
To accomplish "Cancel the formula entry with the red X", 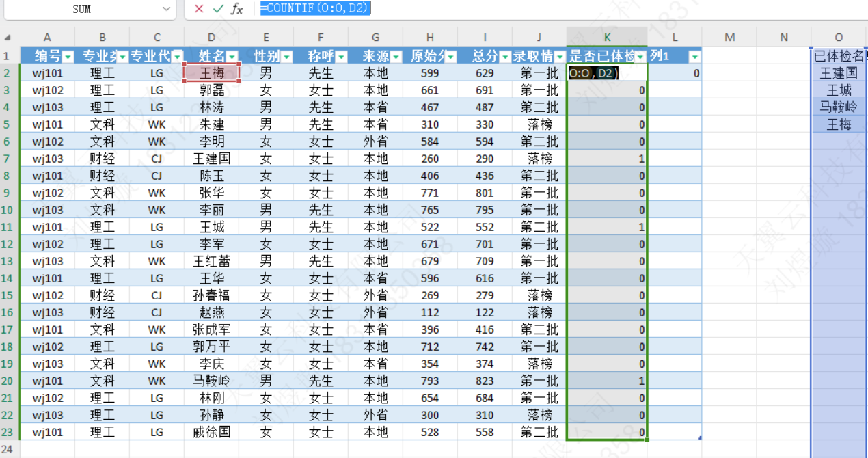I will (199, 9).
